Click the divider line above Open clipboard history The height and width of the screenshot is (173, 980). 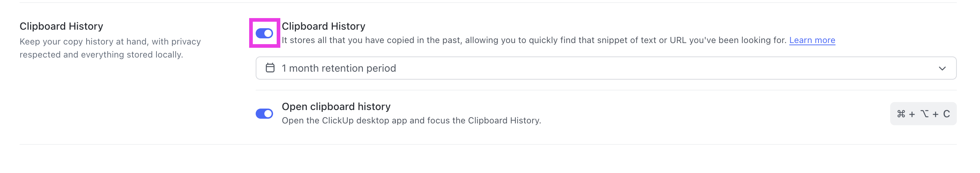pyautogui.click(x=606, y=90)
